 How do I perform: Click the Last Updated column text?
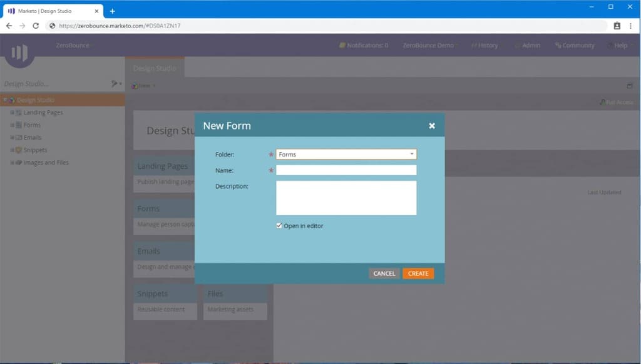(x=604, y=192)
